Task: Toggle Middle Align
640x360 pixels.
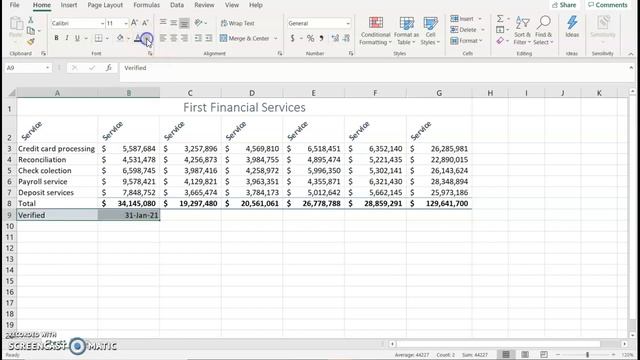Action: pos(173,23)
